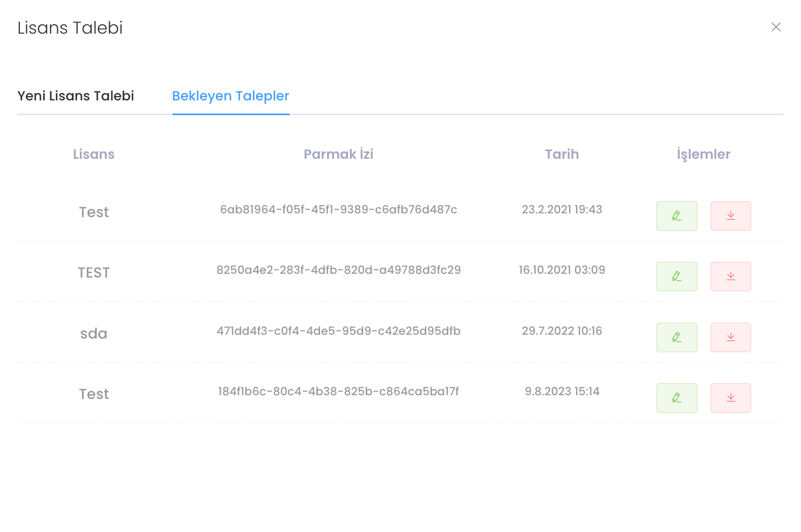Screen dimensions: 801x532
Task: Open the edit icon for sda license
Action: pyautogui.click(x=676, y=337)
